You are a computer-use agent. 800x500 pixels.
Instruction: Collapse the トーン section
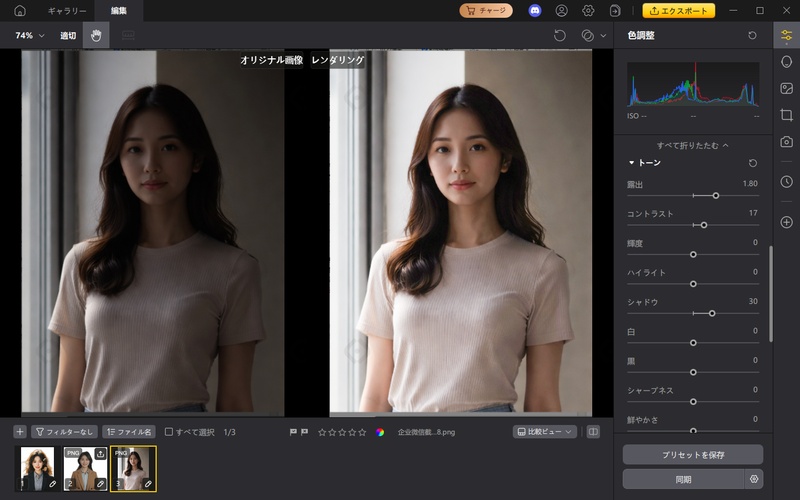(632, 162)
